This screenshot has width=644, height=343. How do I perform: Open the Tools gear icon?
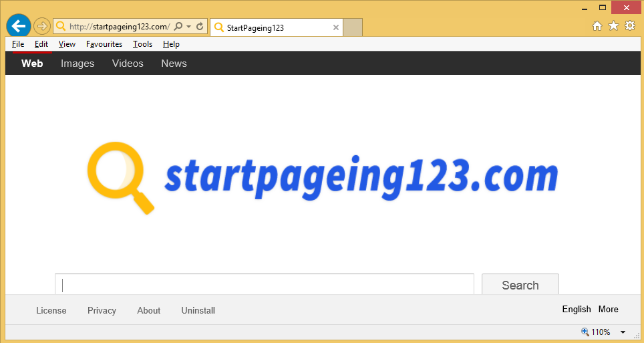coord(629,26)
